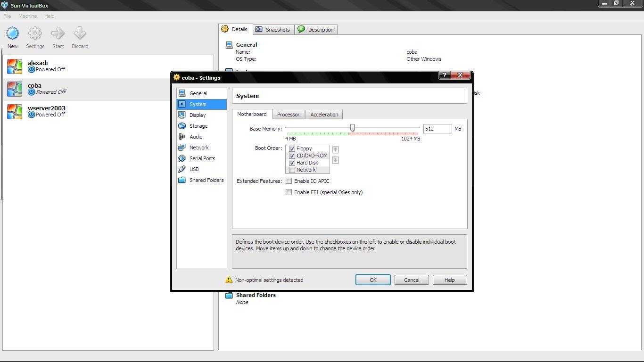644x362 pixels.
Task: Select the alexadi virtual machine icon
Action: tap(15, 66)
